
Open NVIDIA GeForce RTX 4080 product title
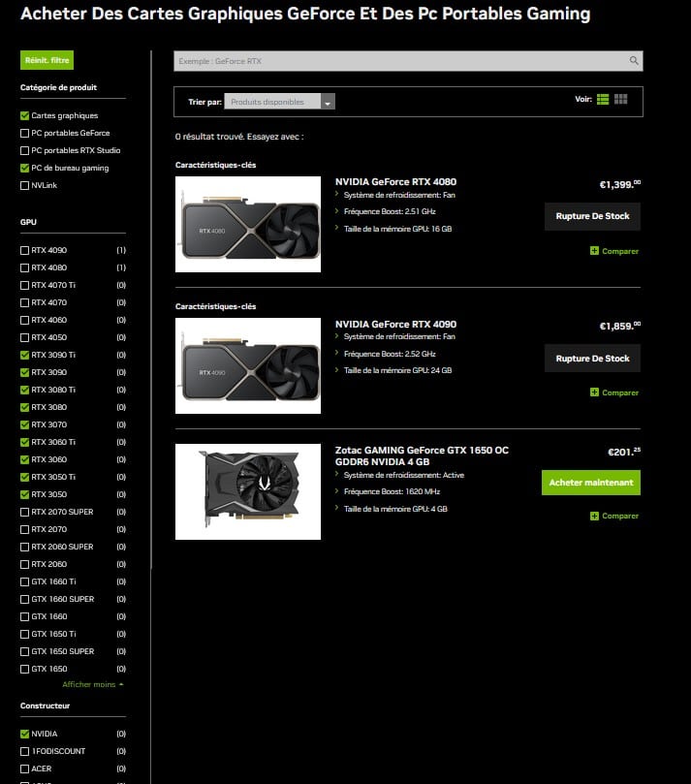point(395,182)
